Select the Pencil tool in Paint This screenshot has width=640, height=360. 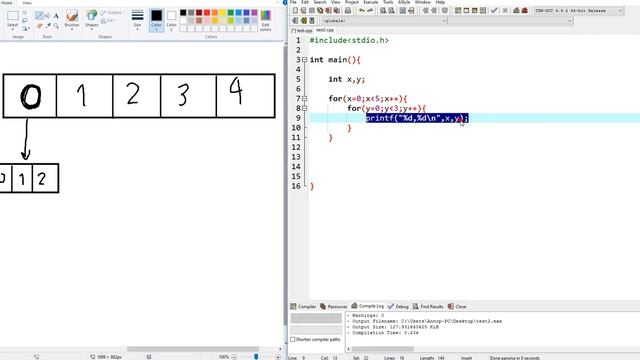(39, 16)
